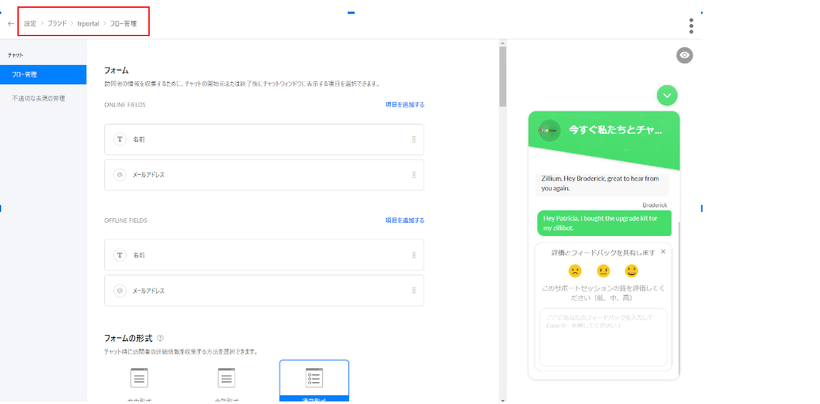This screenshot has width=820, height=404.
Task: Click the back arrow beside the breadcrumb
Action: (11, 23)
